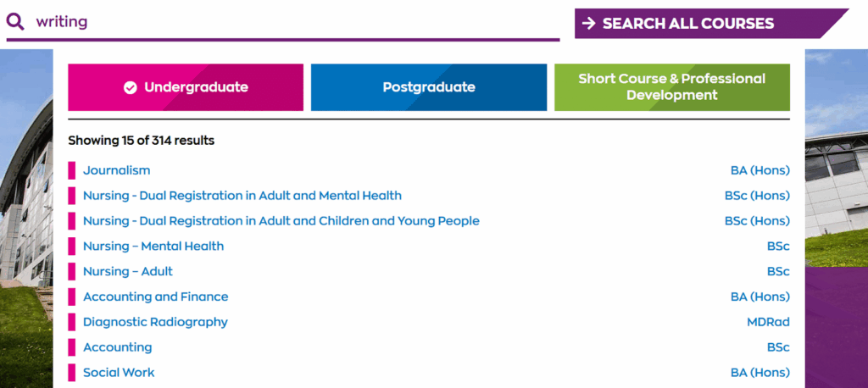This screenshot has height=388, width=868.
Task: Click the pink marker beside Journalism
Action: click(72, 170)
